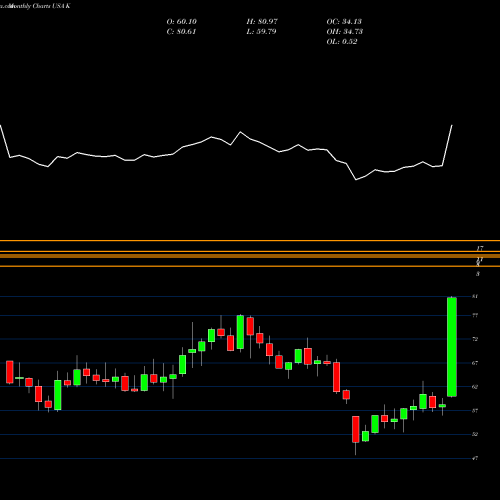Click the "Monthly Charts USA K" title
The width and height of the screenshot is (500, 500).
click(39, 6)
